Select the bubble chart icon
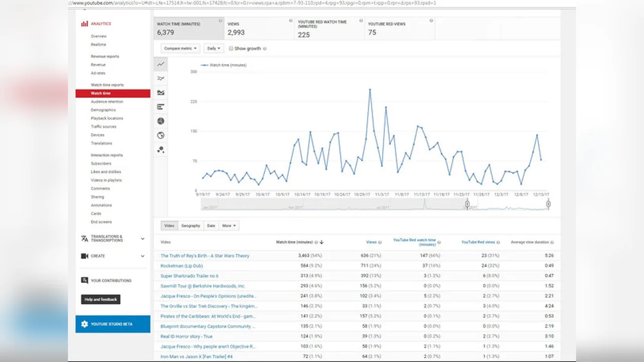Screen dimensions: 644x362 [160, 149]
